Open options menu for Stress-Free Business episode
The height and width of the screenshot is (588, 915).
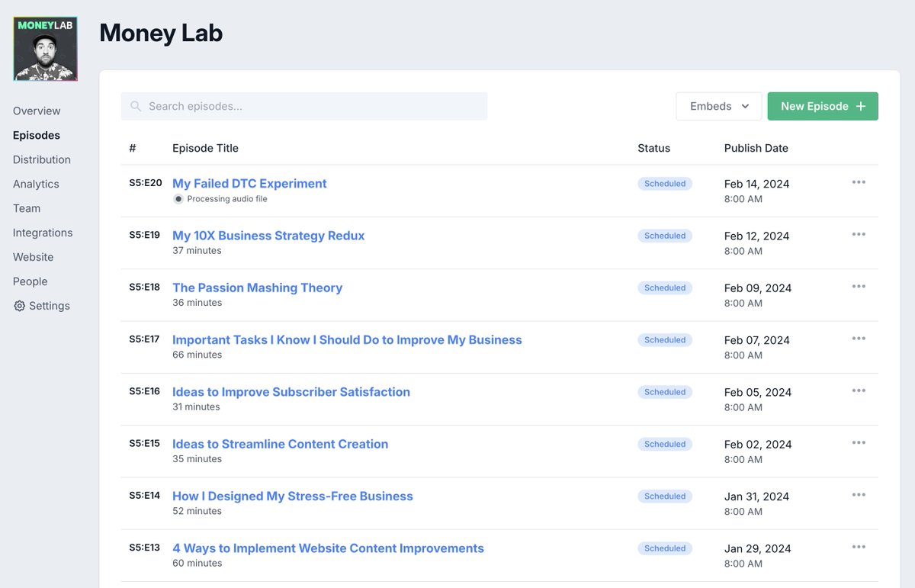pos(859,494)
